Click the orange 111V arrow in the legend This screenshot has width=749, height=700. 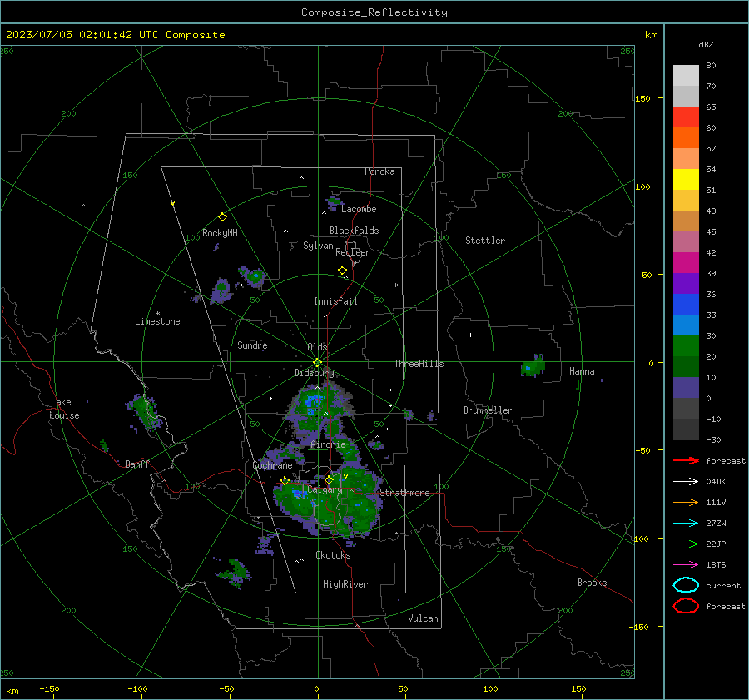pyautogui.click(x=686, y=502)
